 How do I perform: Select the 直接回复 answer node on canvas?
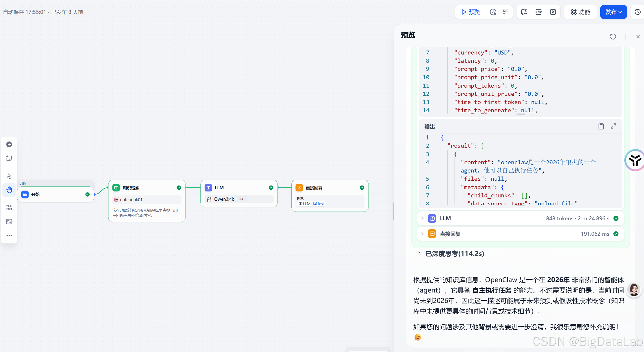tap(330, 196)
